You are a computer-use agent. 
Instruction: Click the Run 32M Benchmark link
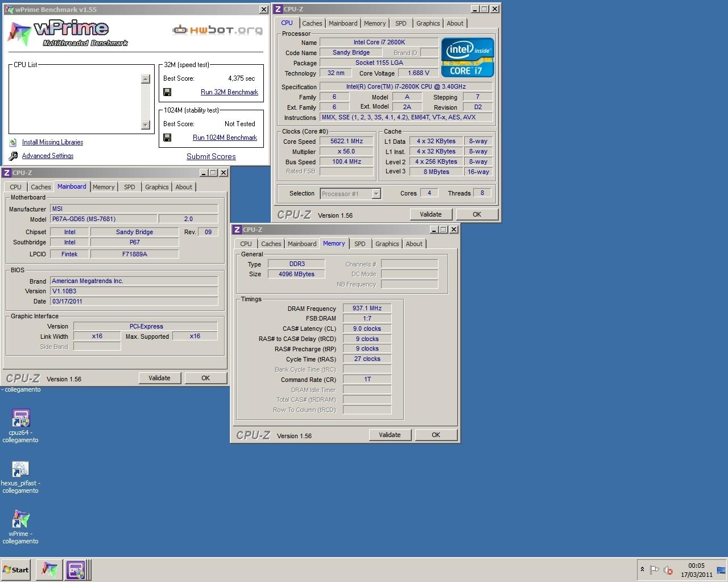coord(229,92)
